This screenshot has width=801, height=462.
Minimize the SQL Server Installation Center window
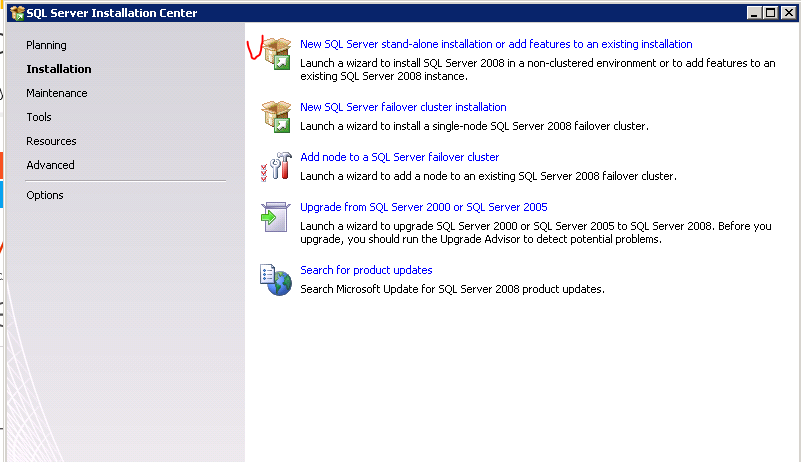[x=752, y=13]
